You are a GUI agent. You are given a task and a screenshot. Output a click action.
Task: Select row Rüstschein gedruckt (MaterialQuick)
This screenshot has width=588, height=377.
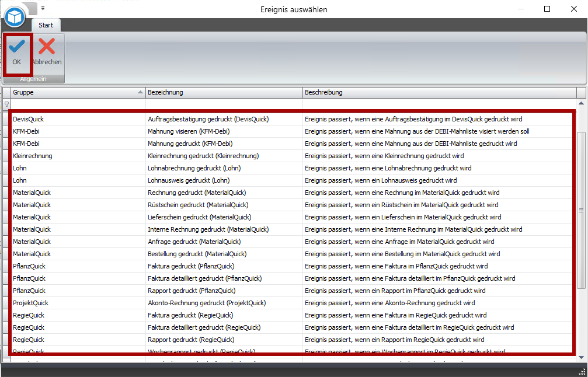(x=292, y=205)
